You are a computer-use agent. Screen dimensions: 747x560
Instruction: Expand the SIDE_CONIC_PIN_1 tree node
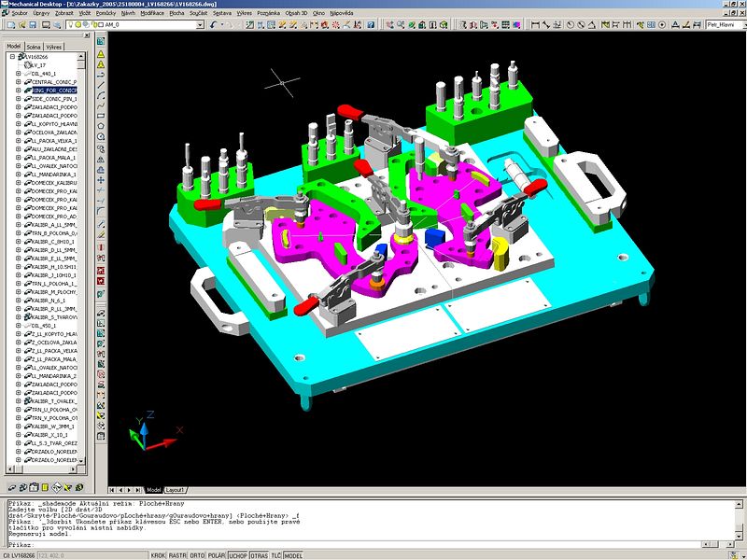pyautogui.click(x=19, y=99)
